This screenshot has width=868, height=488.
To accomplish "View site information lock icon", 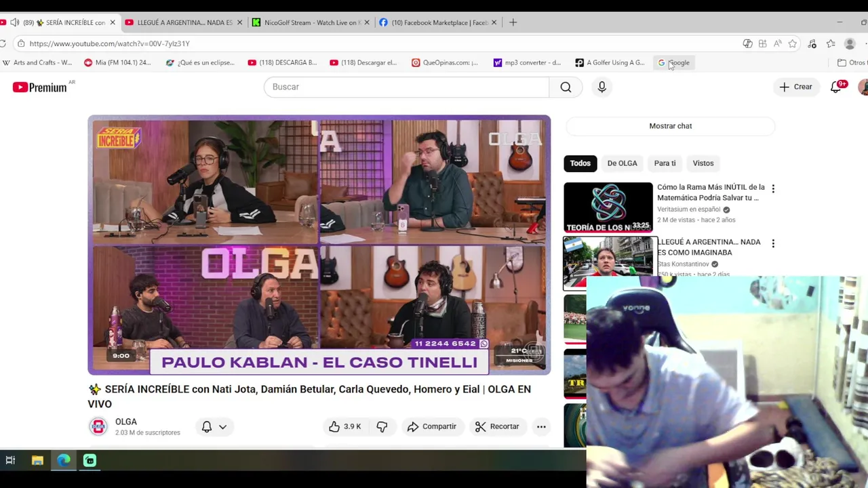I will pos(21,43).
